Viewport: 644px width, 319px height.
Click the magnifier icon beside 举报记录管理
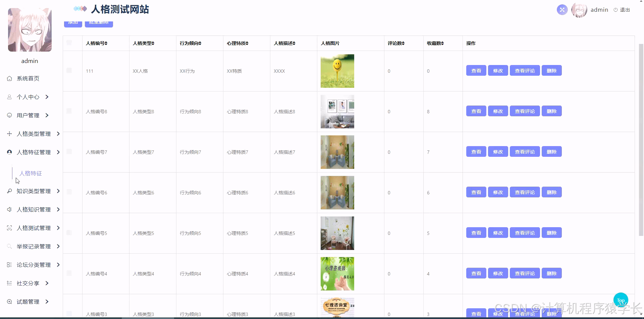coord(9,246)
